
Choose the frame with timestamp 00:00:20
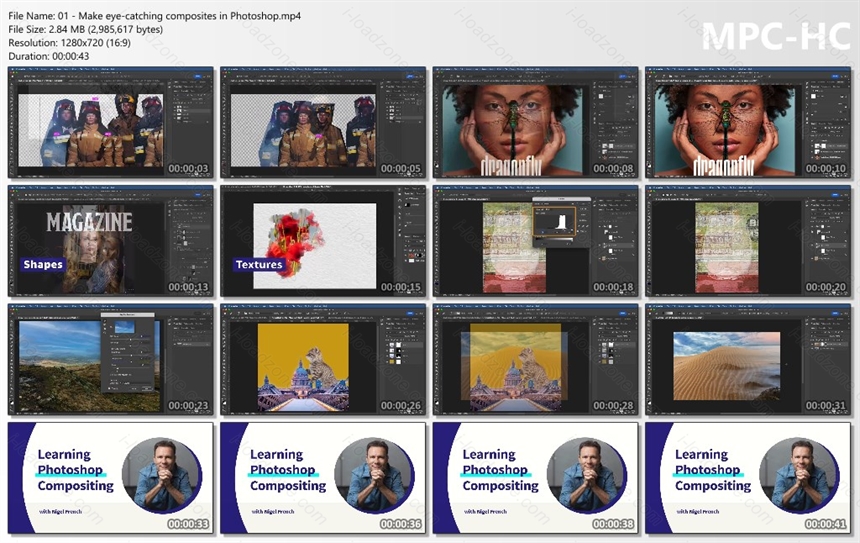[x=748, y=241]
